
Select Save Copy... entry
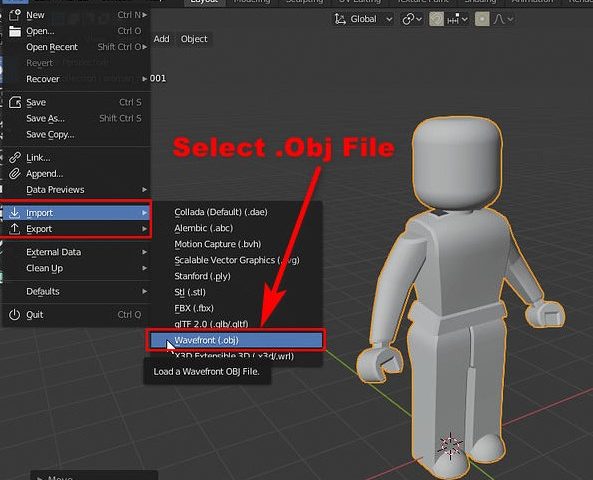coord(77,134)
